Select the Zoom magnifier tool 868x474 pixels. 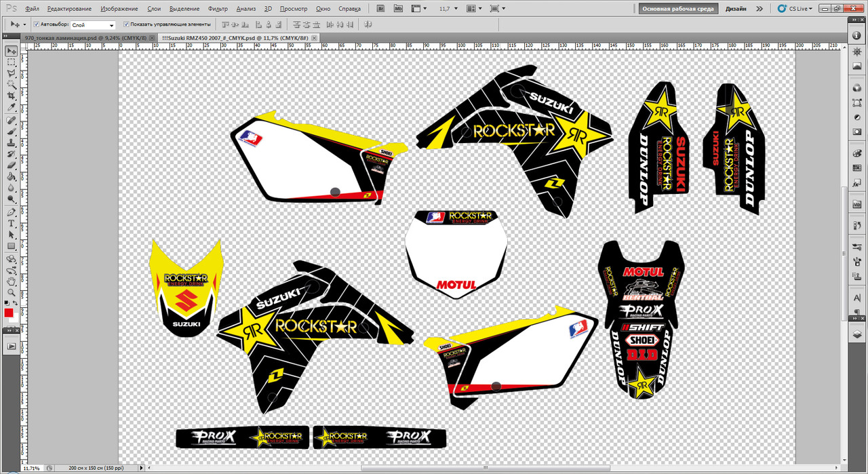click(12, 292)
